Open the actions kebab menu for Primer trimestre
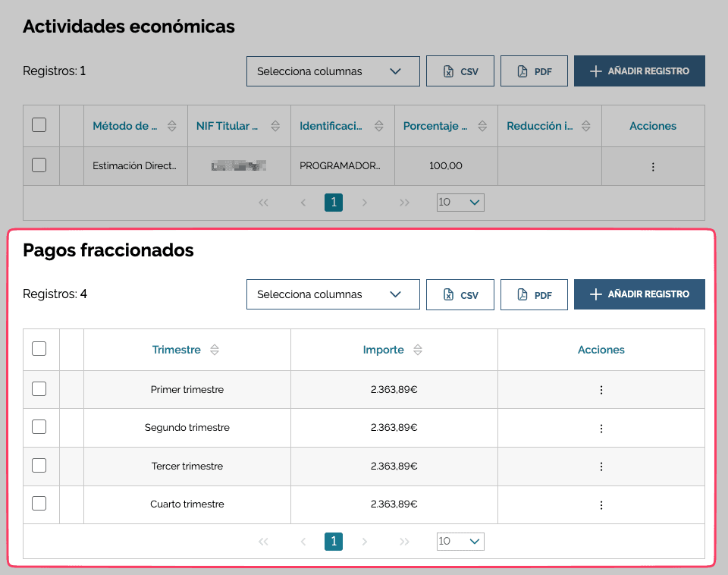The image size is (728, 575). pyautogui.click(x=601, y=388)
